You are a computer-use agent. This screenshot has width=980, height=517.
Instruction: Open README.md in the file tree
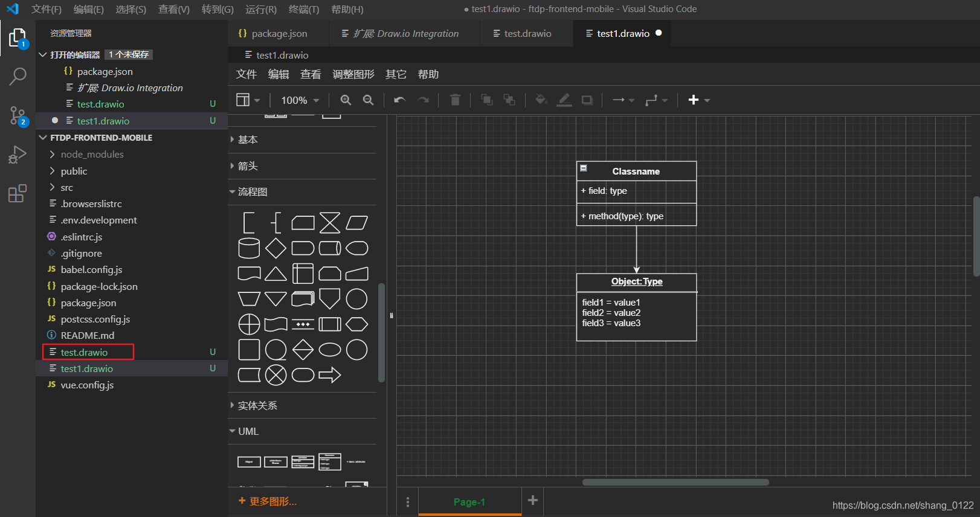tap(132, 335)
